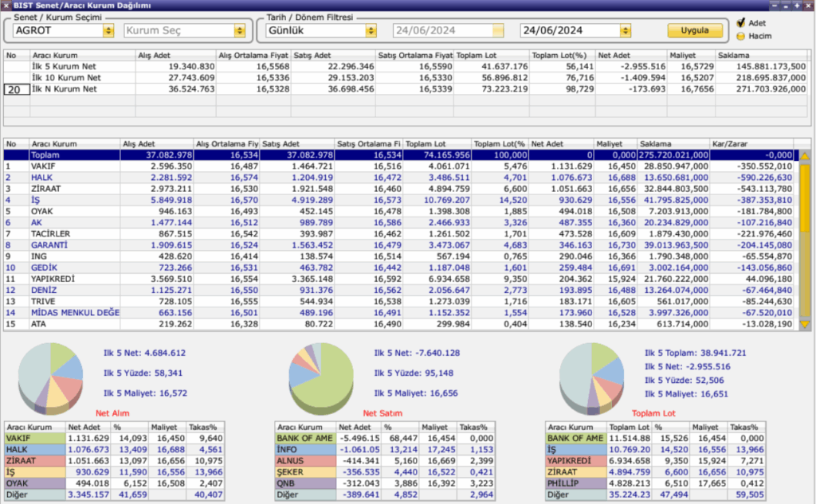Select the TRIVE broker row

(399, 302)
